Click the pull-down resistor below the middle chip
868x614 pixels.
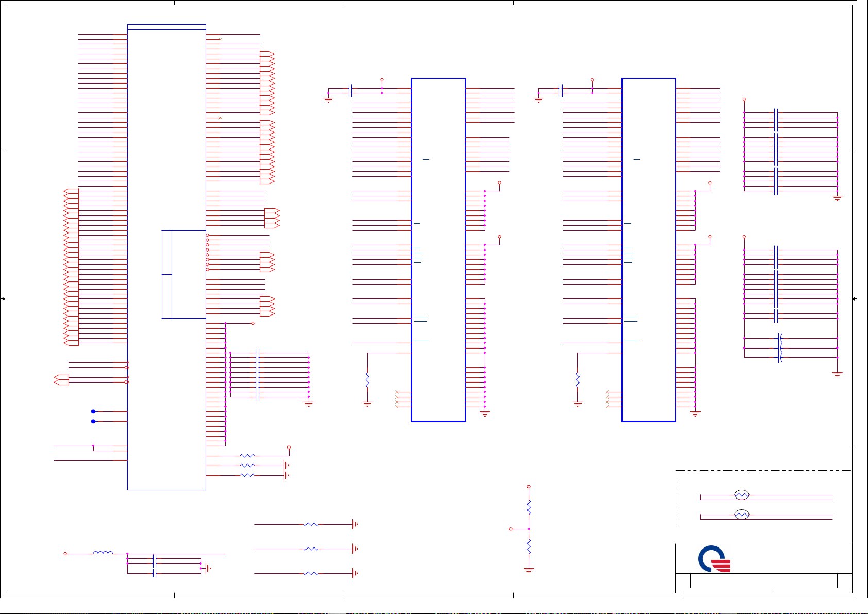pyautogui.click(x=367, y=380)
